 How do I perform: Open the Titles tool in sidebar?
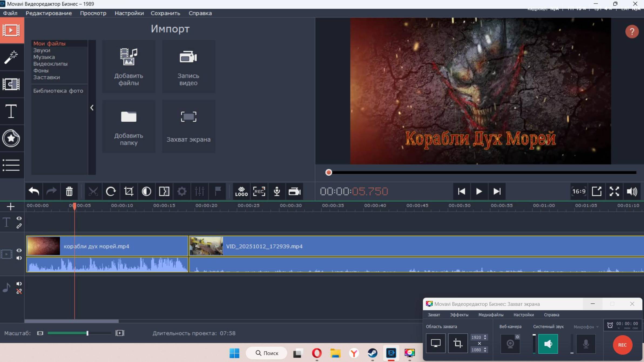click(11, 111)
